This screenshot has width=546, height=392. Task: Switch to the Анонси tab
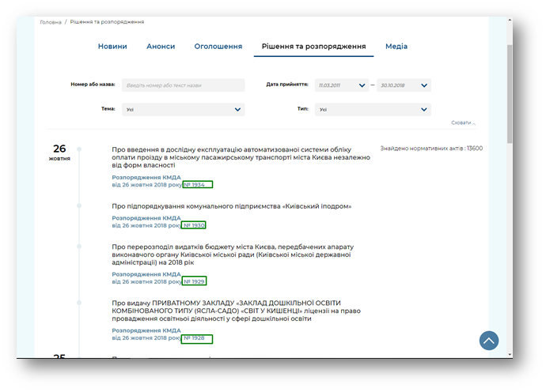coord(161,47)
